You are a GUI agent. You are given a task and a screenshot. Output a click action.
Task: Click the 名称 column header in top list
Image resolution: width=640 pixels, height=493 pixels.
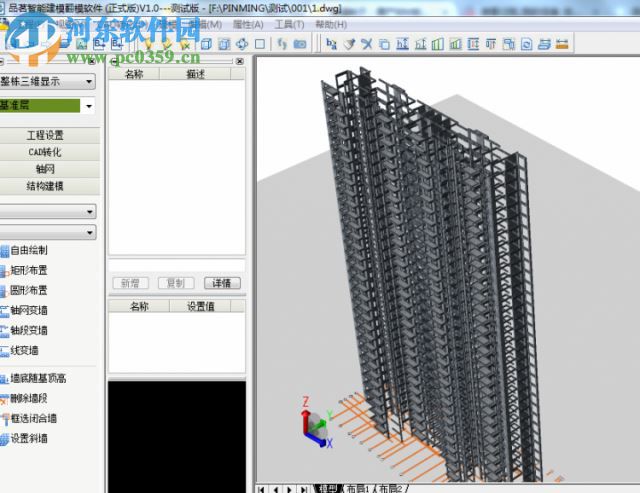coord(133,74)
